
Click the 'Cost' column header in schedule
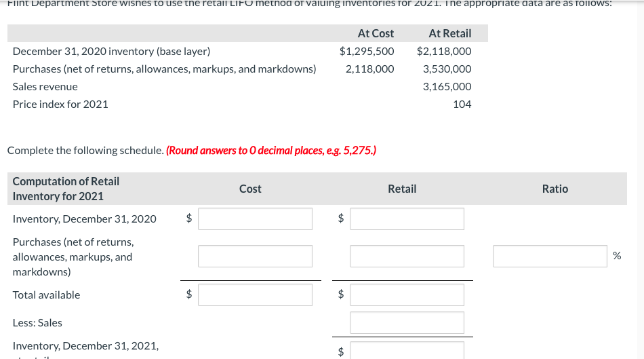(250, 189)
